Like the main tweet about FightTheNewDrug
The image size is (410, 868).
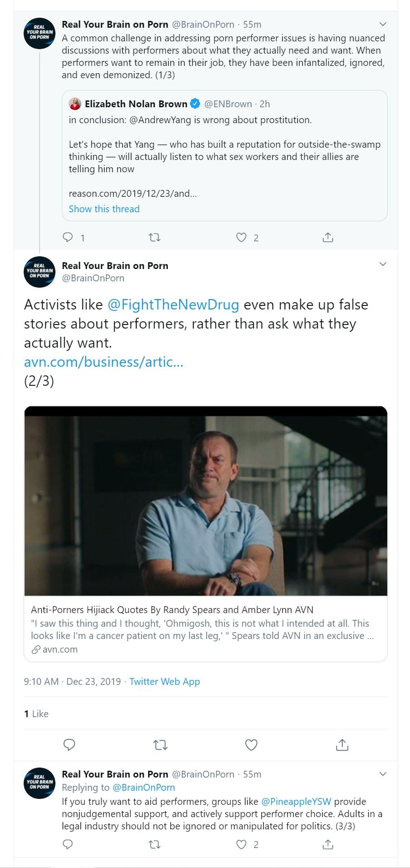251,745
